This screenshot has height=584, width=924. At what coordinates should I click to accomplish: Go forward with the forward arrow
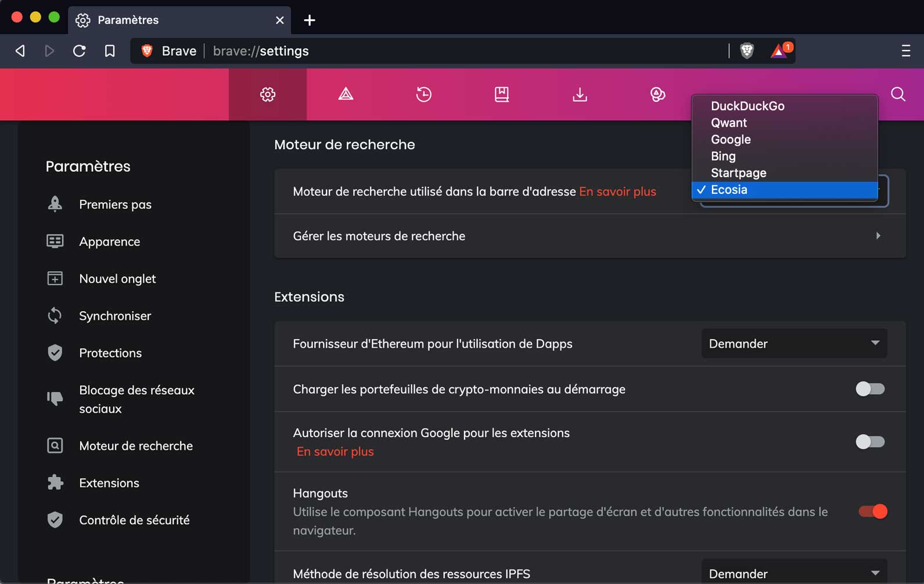[x=49, y=51]
